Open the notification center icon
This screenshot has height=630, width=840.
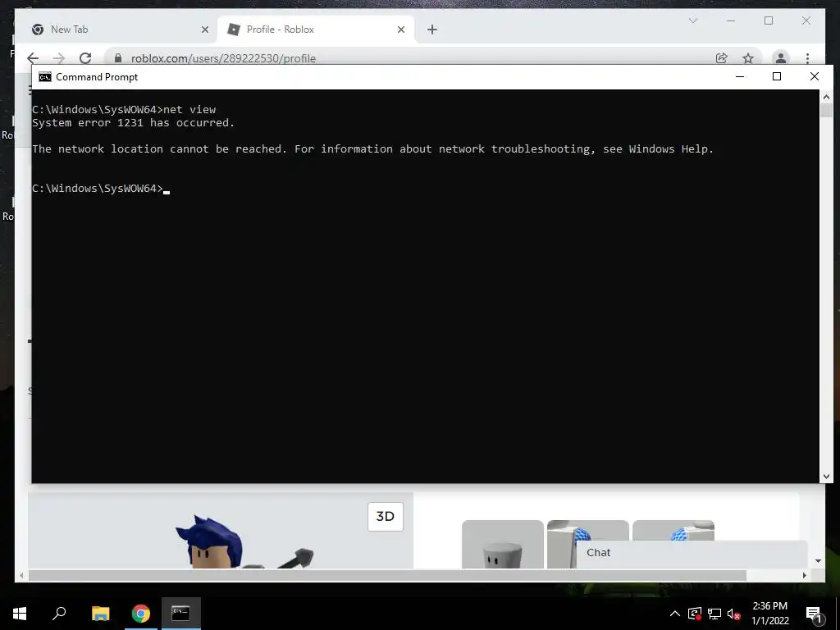pos(815,614)
